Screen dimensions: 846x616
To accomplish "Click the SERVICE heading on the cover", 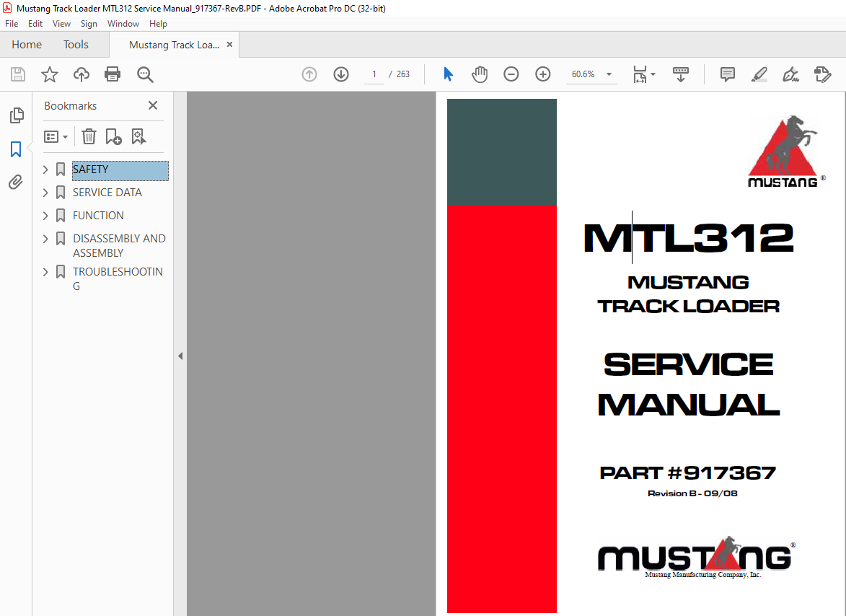I will [x=689, y=365].
